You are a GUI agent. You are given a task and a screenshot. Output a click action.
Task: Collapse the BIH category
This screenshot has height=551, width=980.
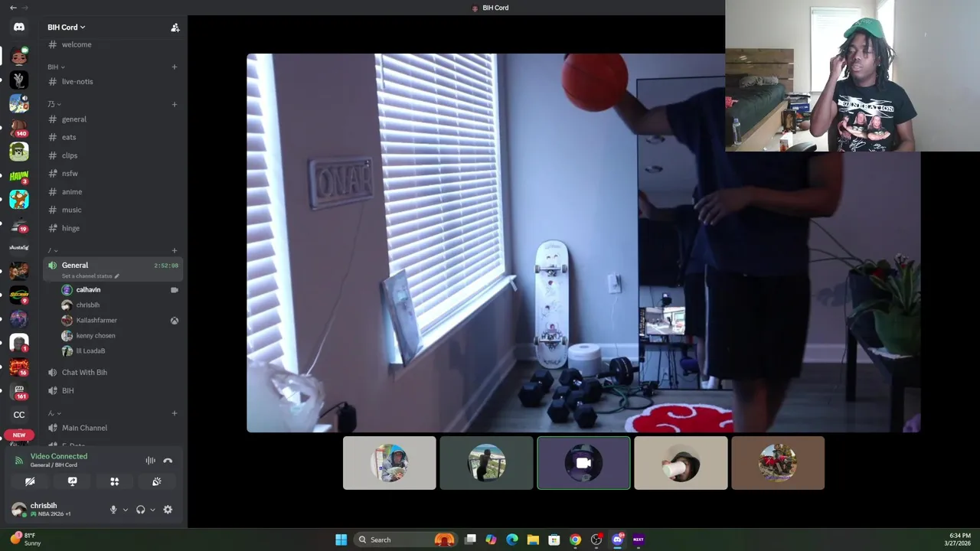click(x=56, y=67)
